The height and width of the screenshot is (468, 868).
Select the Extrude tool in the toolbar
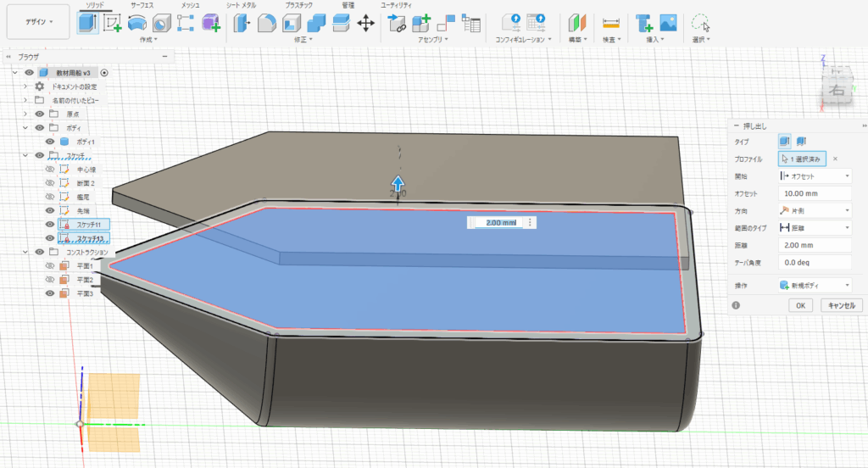88,23
